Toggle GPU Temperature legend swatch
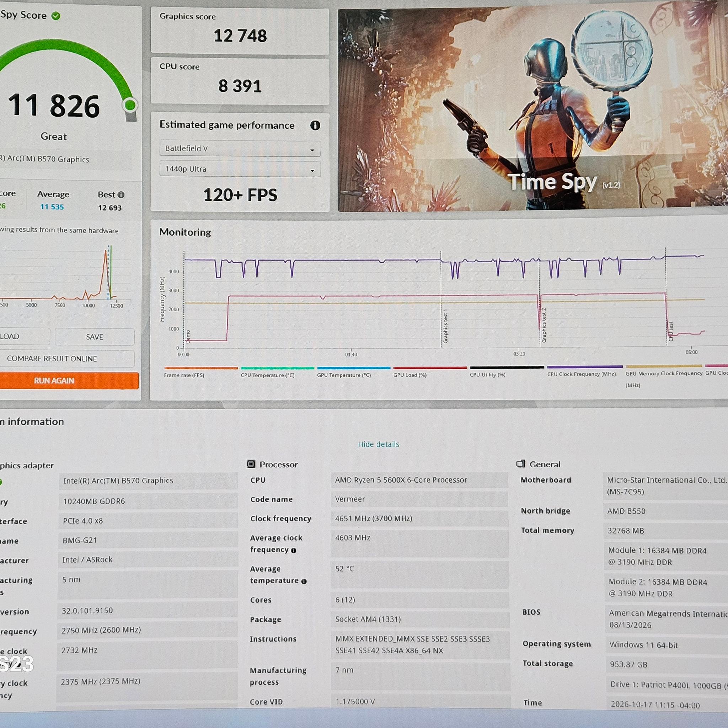The image size is (728, 728). [354, 368]
